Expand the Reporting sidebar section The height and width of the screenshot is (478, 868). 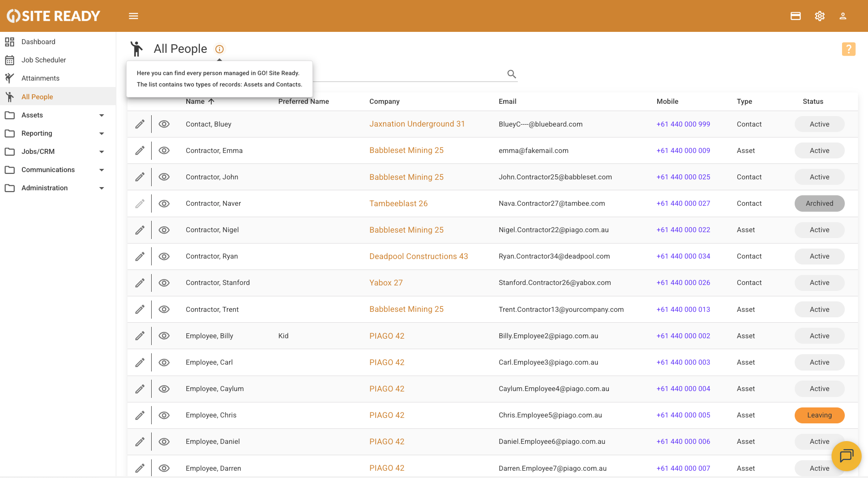coord(102,133)
